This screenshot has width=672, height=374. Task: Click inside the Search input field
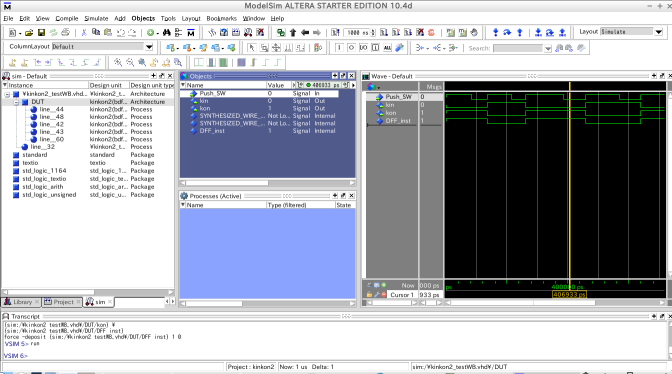coord(518,48)
